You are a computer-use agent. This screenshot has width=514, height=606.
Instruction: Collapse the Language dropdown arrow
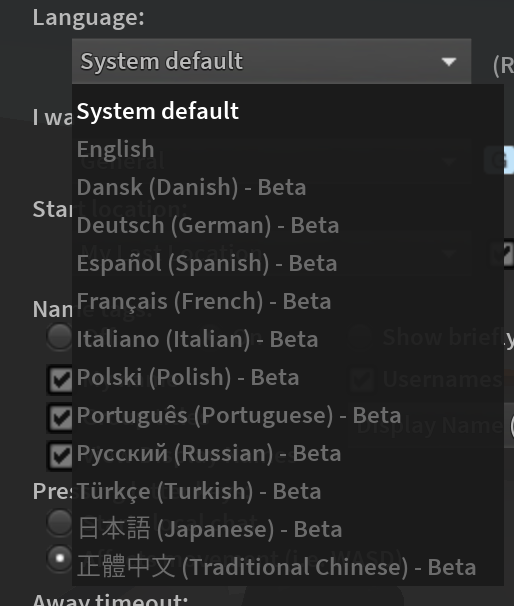click(x=449, y=62)
